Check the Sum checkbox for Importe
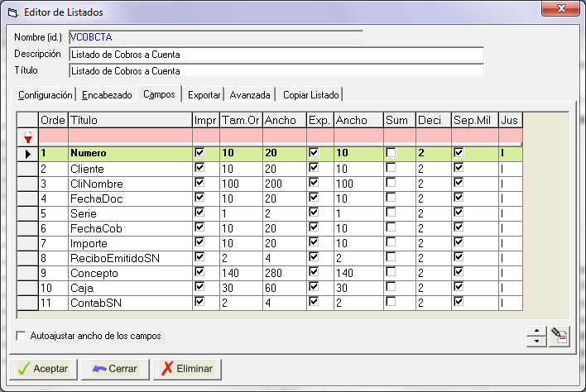 point(391,243)
